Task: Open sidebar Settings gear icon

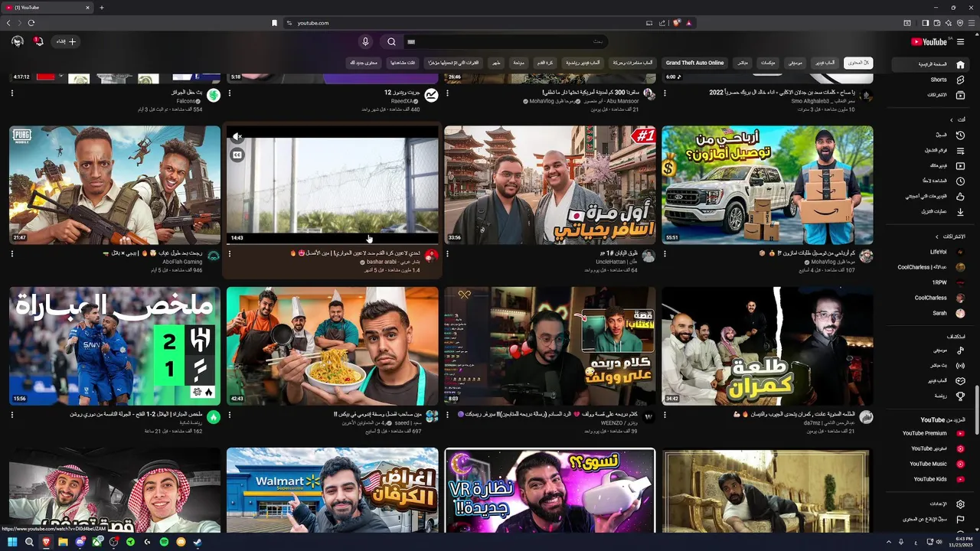Action: coord(960,504)
